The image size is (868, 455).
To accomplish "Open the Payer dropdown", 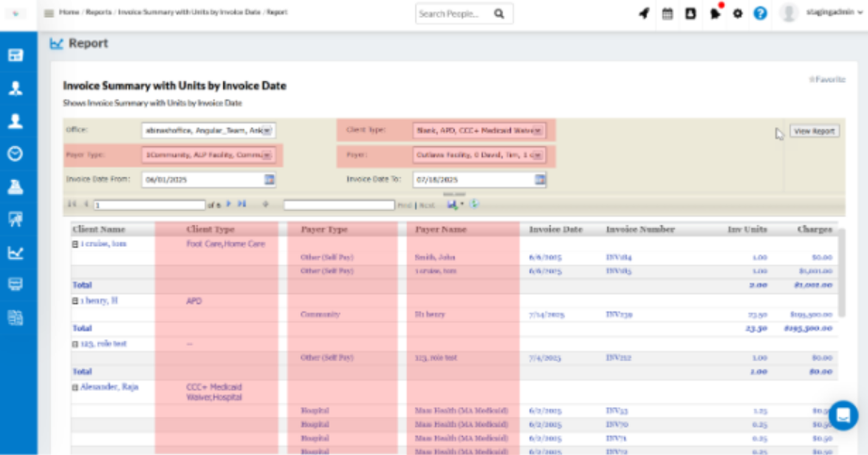I will tap(479, 155).
